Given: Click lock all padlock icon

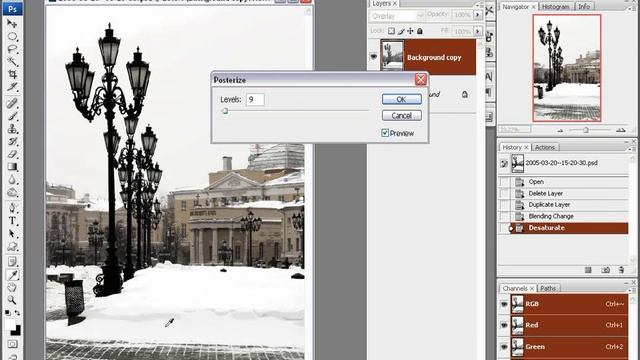Looking at the screenshot, I should click(x=420, y=31).
